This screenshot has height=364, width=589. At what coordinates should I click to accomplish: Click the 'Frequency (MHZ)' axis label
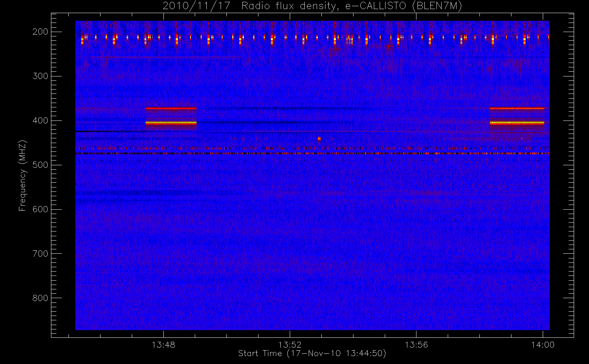23,175
